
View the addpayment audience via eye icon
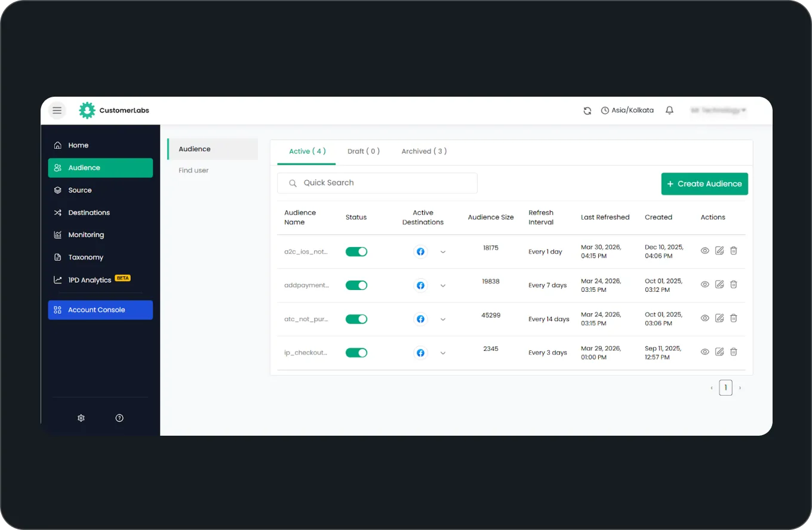pos(705,284)
